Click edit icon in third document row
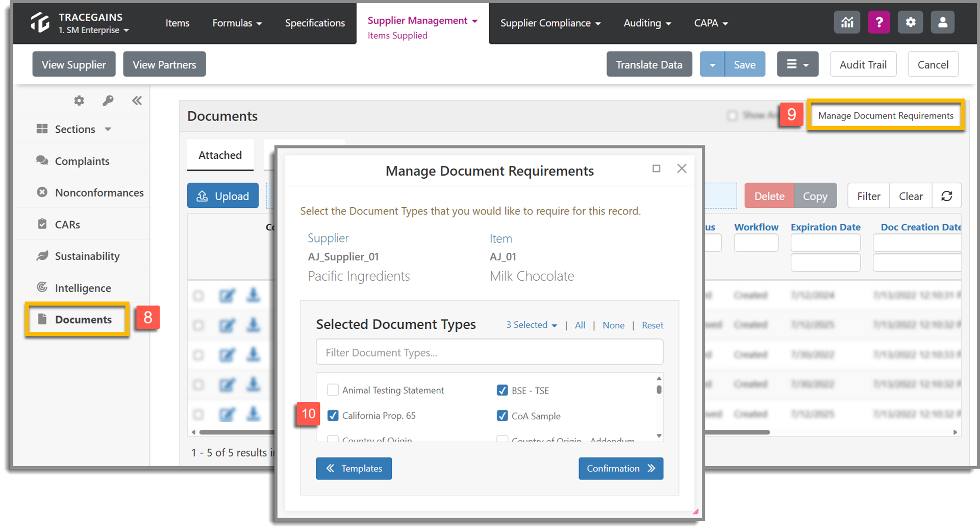This screenshot has height=531, width=980. click(x=227, y=355)
